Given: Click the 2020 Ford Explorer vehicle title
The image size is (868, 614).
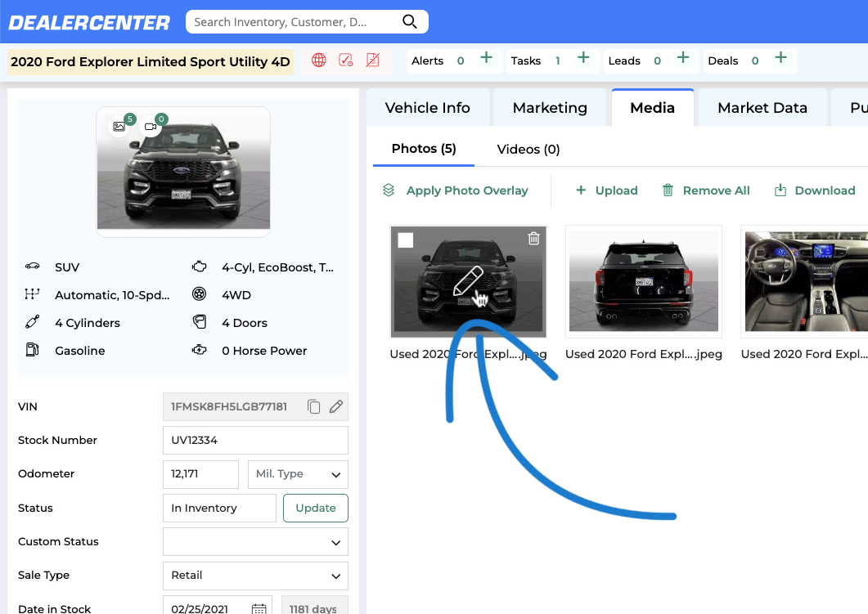Looking at the screenshot, I should pyautogui.click(x=151, y=61).
